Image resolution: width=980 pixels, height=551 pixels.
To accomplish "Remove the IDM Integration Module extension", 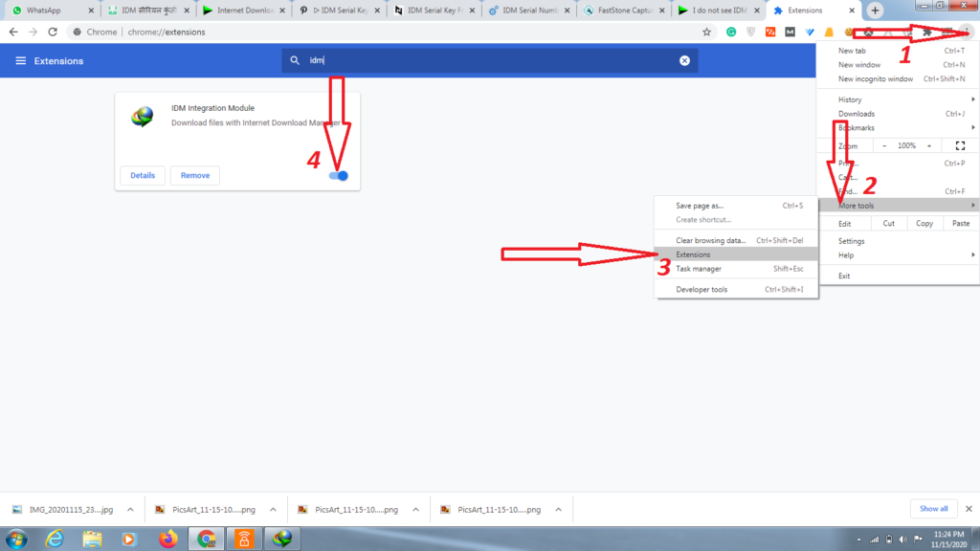I will click(x=195, y=176).
